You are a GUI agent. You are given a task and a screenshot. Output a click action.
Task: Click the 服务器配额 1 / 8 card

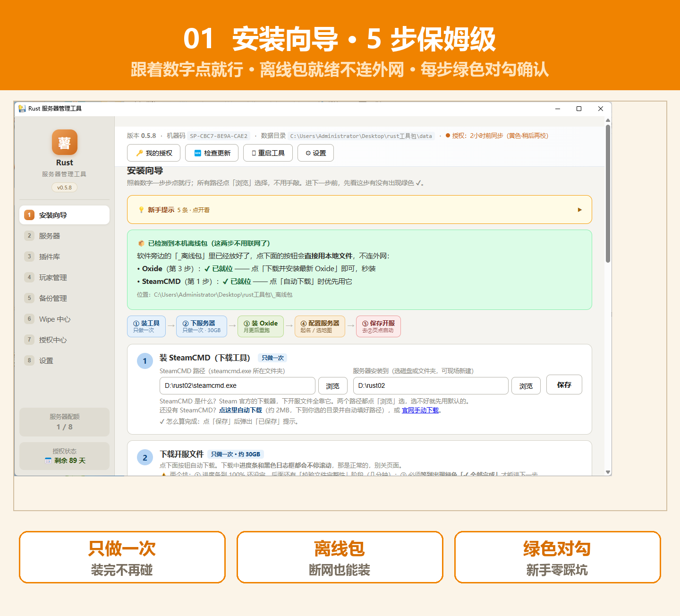(x=64, y=422)
